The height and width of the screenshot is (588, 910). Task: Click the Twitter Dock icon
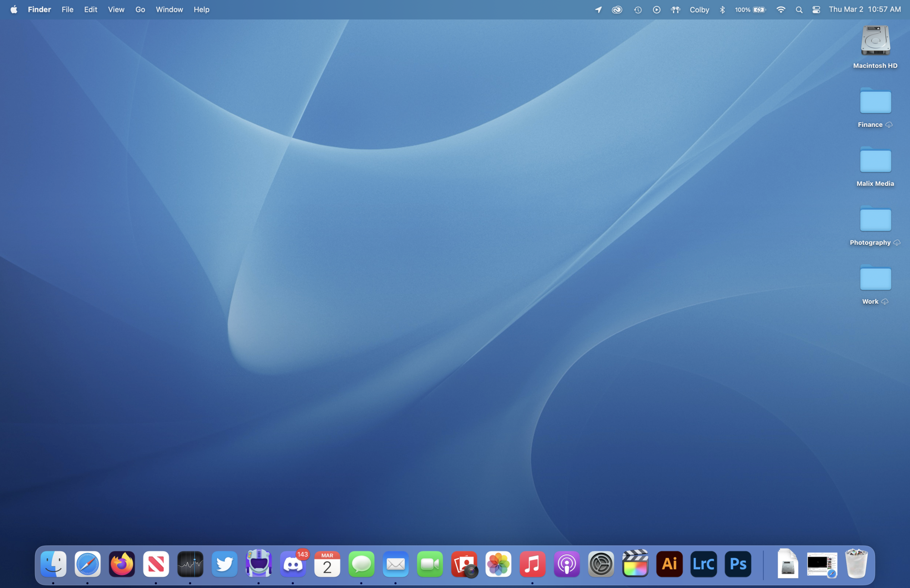(224, 564)
